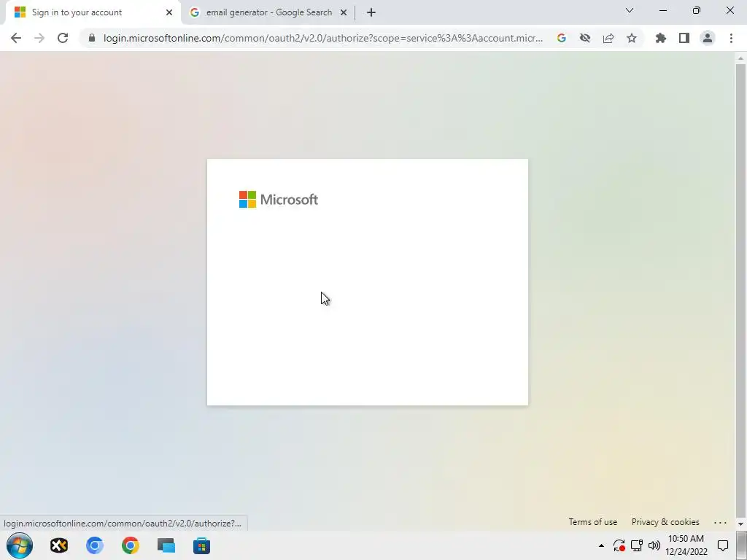Close the 'Sign in to your account' tab
This screenshot has width=747, height=560.
[x=169, y=12]
